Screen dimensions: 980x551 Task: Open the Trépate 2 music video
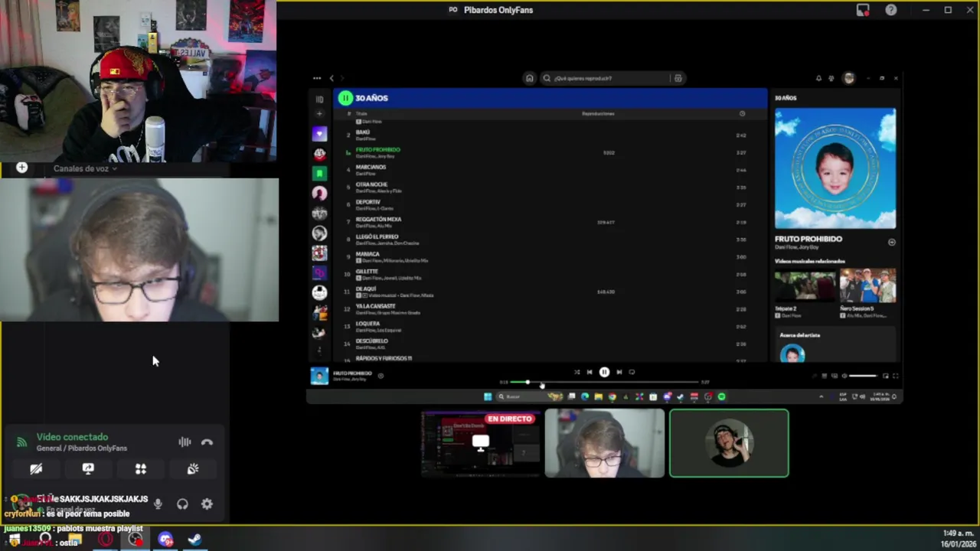(805, 285)
